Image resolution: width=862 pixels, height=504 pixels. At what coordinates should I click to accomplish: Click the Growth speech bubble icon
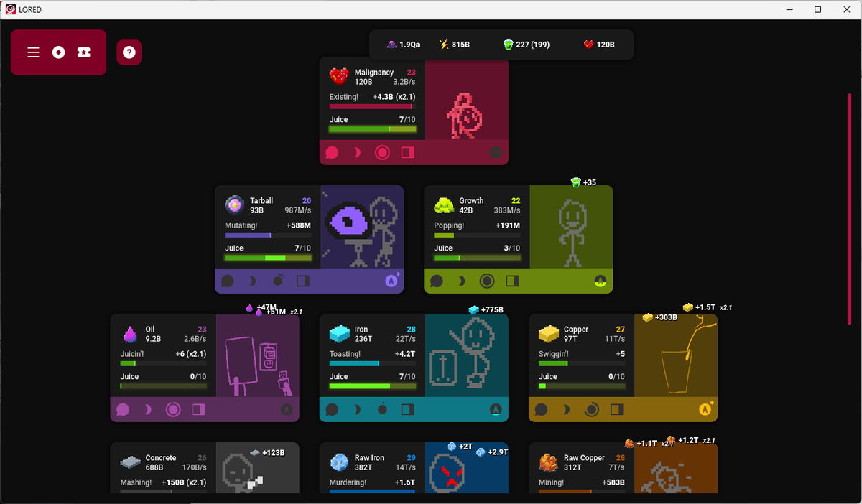click(x=437, y=281)
